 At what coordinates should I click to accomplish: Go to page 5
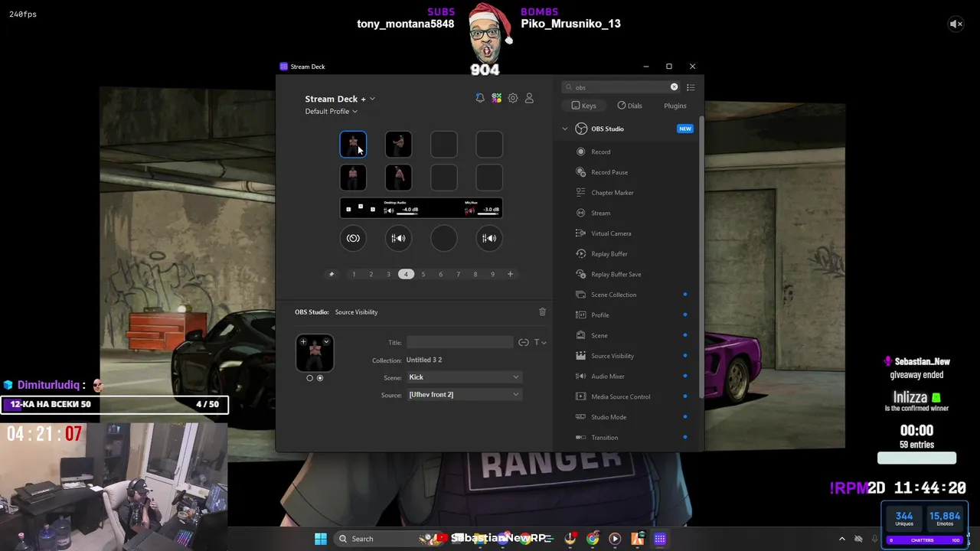(x=423, y=274)
